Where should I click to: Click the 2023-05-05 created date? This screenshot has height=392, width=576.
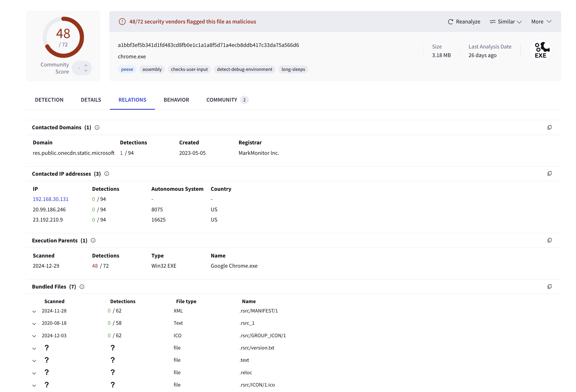(192, 153)
